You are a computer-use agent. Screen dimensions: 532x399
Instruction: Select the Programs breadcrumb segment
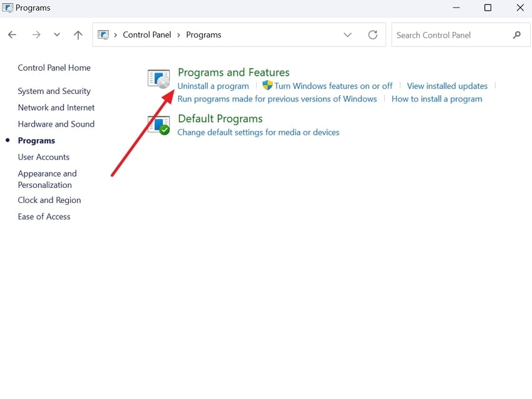pos(203,34)
